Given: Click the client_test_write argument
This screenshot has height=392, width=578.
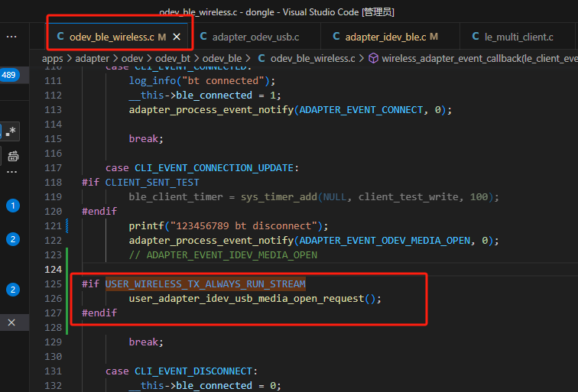Looking at the screenshot, I should 408,197.
